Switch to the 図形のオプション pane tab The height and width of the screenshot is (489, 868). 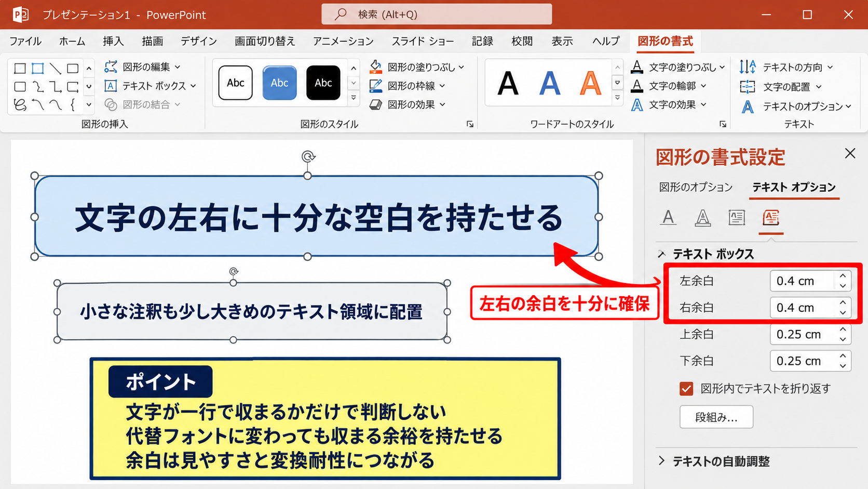tap(696, 187)
